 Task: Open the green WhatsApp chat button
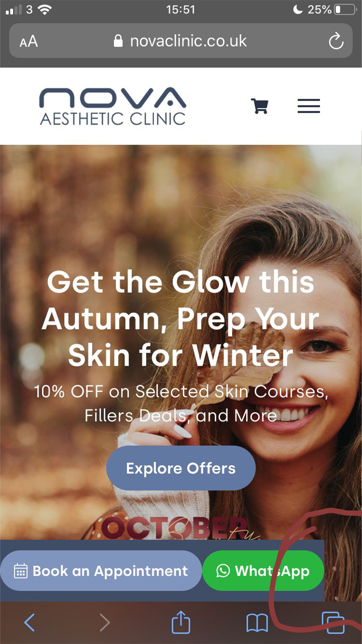pos(263,571)
